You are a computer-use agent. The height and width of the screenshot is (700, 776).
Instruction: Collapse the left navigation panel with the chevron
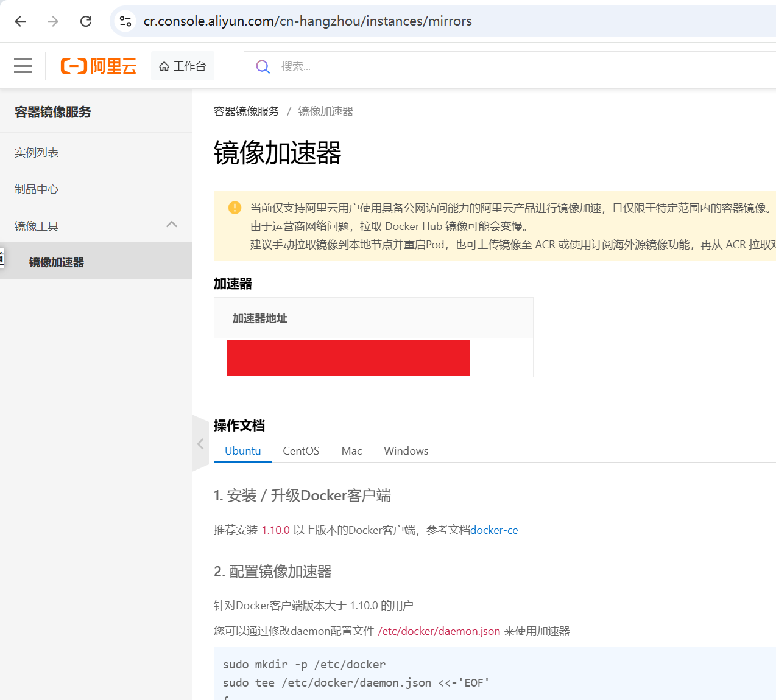click(x=200, y=443)
